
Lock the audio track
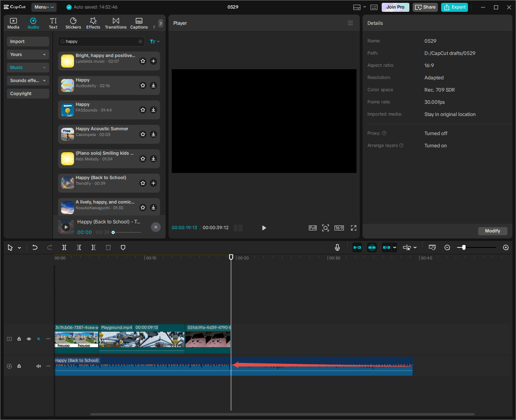[19, 366]
